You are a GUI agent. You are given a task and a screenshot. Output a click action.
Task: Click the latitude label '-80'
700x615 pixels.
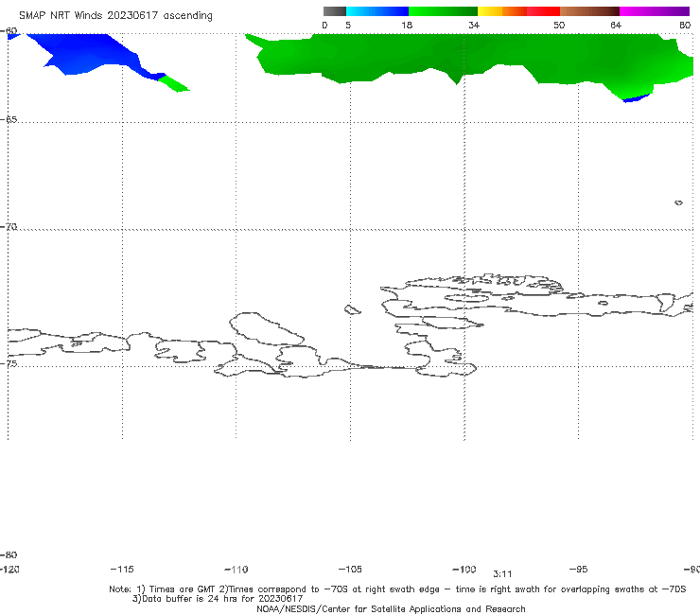pyautogui.click(x=9, y=554)
